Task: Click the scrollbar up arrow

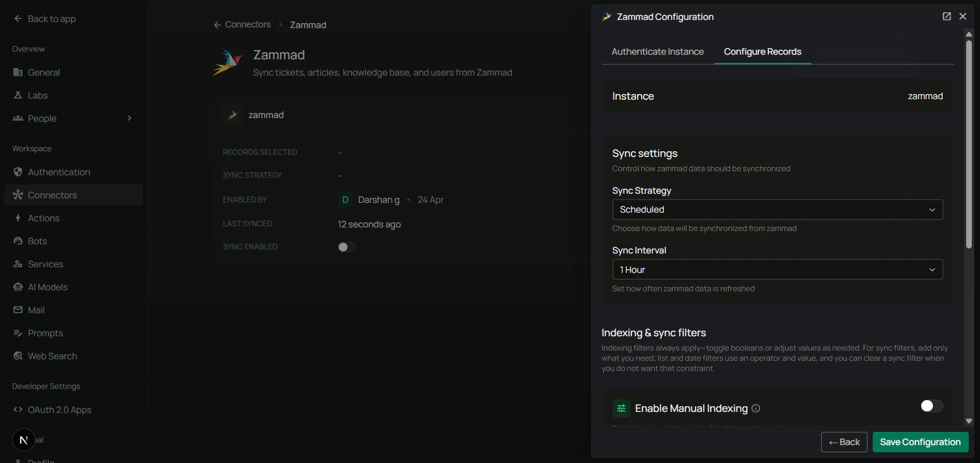Action: (969, 34)
